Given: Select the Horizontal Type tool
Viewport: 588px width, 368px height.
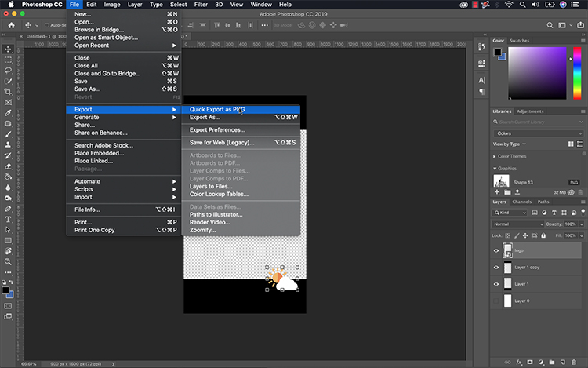Looking at the screenshot, I should (8, 220).
